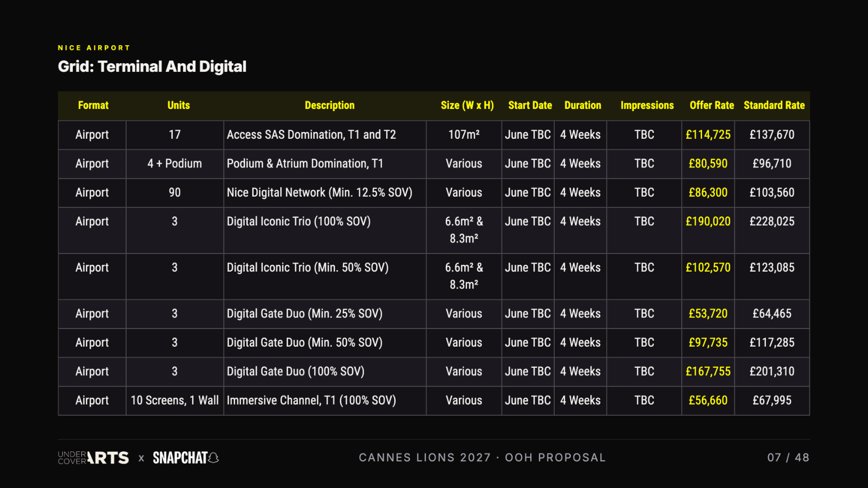The height and width of the screenshot is (488, 868).
Task: Select 'Digital Gate Duo (Min. 50% SOV)' cell
Action: coord(325,343)
